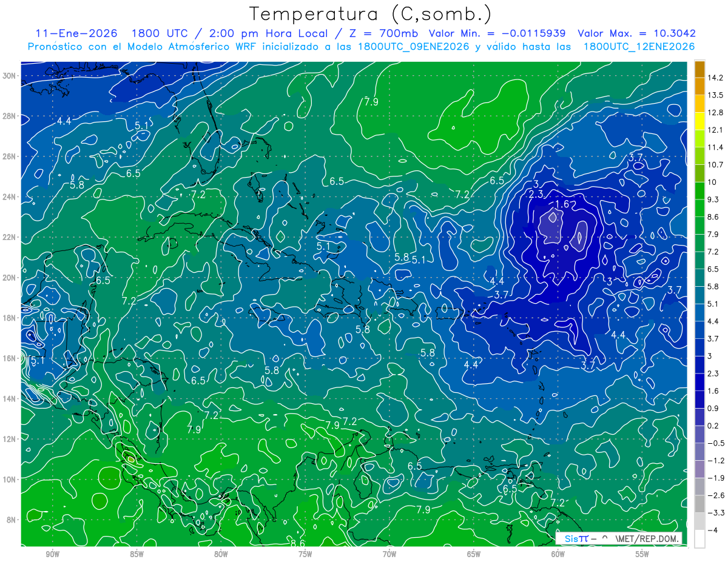Select the white swatch below the -4 legend label
The image size is (728, 562).
pyautogui.click(x=699, y=539)
